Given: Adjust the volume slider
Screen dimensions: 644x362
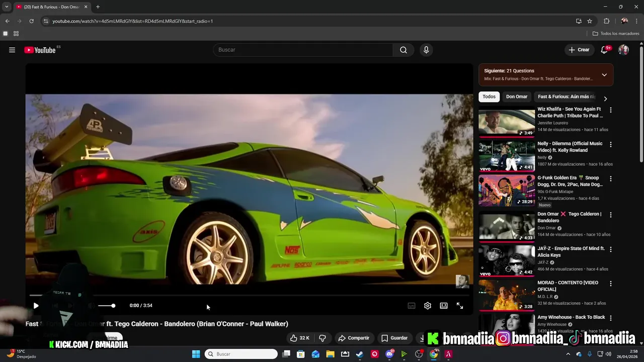Looking at the screenshot, I should click(106, 306).
